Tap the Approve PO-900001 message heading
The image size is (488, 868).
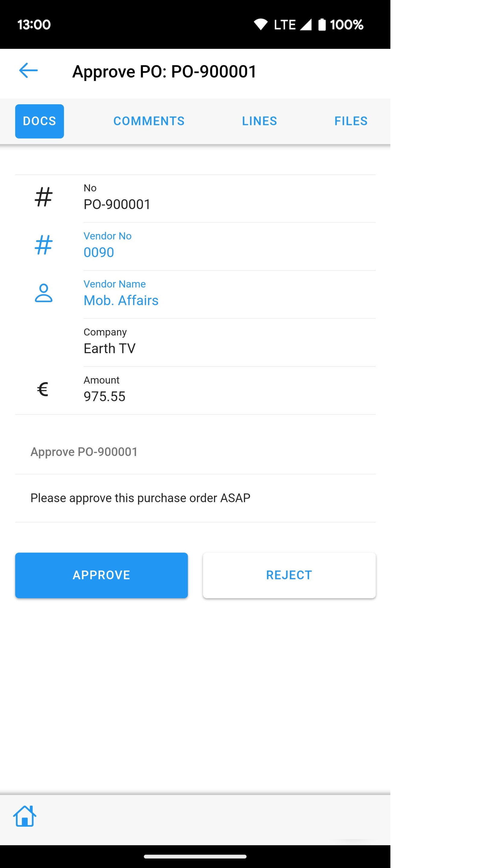click(x=84, y=451)
